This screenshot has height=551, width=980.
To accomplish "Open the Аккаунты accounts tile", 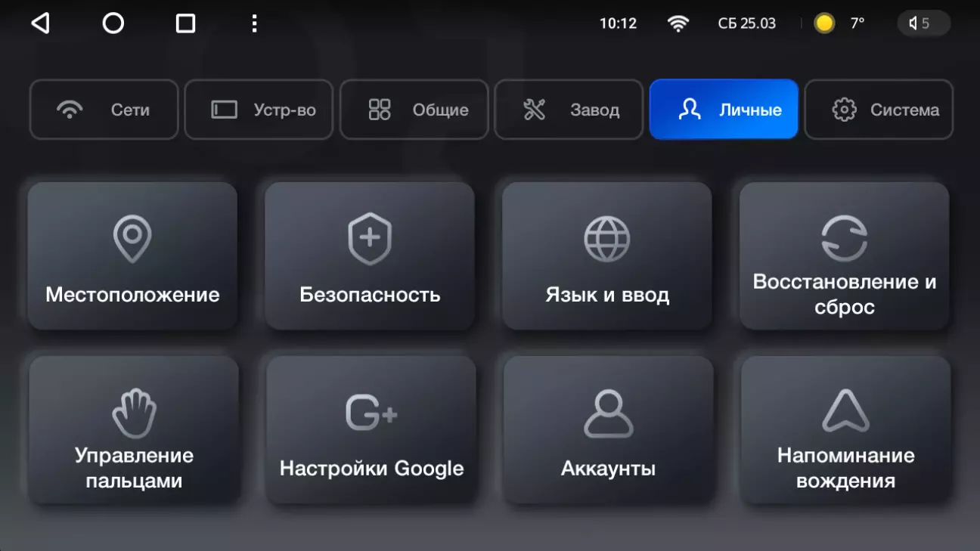I will (609, 430).
